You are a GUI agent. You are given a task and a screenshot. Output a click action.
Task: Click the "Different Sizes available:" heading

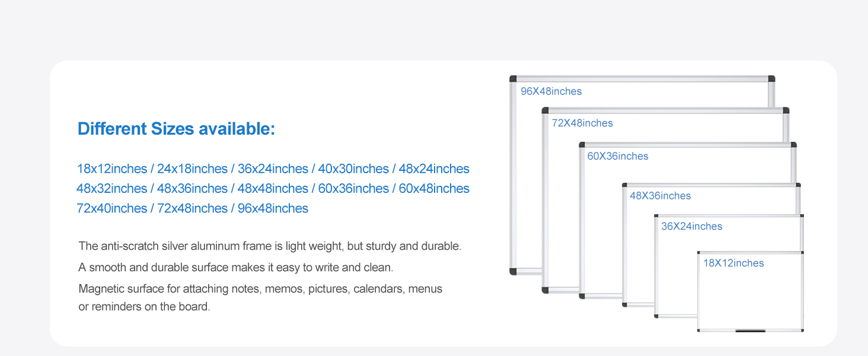176,129
